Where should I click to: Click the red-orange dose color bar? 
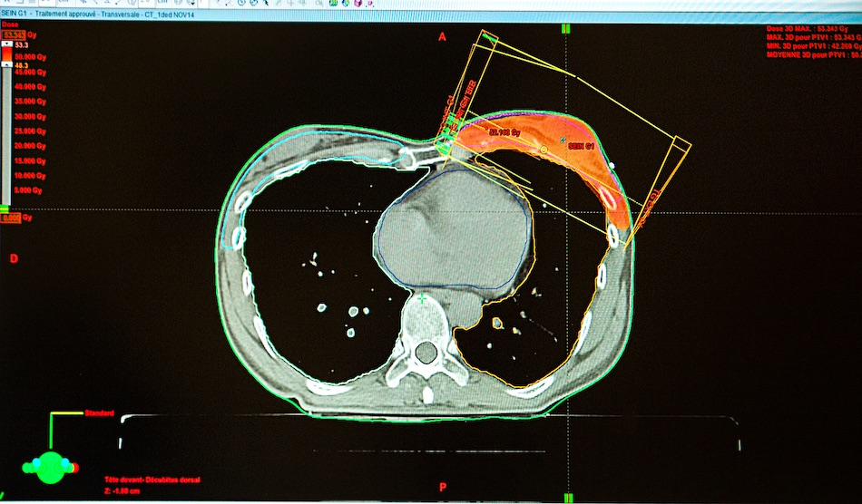[x=7, y=54]
